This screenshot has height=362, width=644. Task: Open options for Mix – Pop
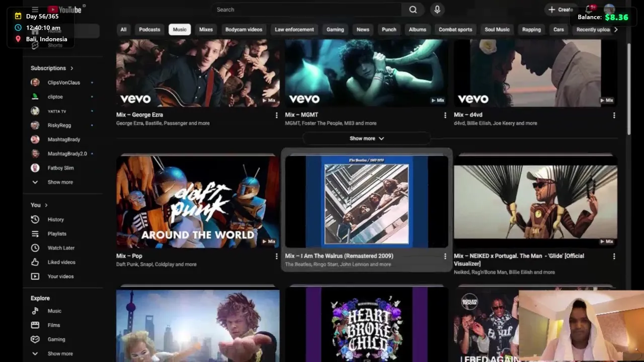(x=276, y=256)
